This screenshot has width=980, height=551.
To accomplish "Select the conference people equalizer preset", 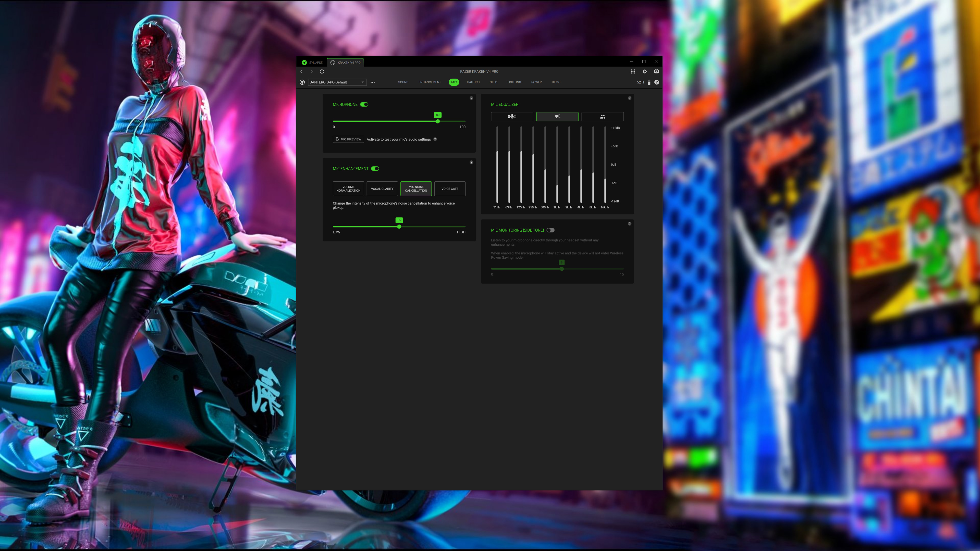I will pyautogui.click(x=603, y=117).
